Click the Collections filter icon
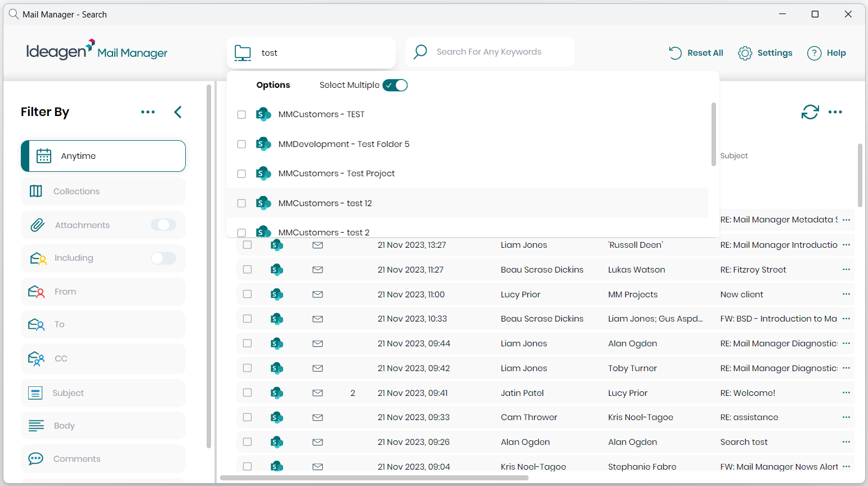 pos(36,191)
